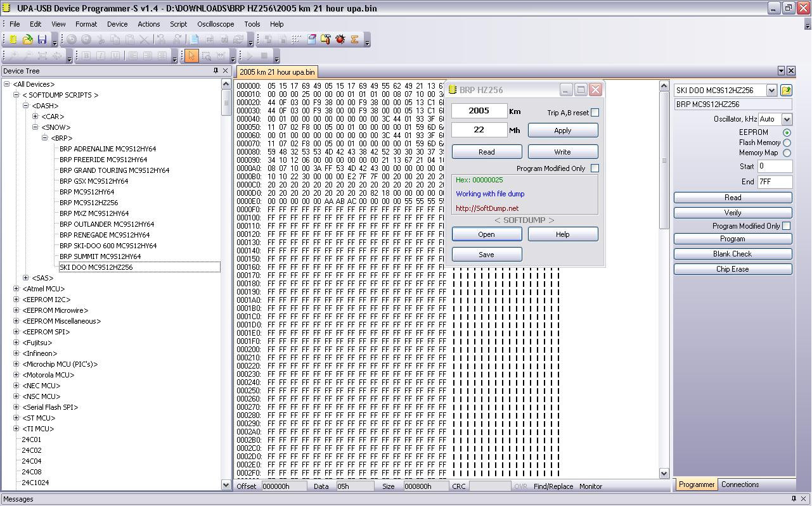The width and height of the screenshot is (812, 506).
Task: Expand the Atmel MCU tree node
Action: tap(16, 289)
